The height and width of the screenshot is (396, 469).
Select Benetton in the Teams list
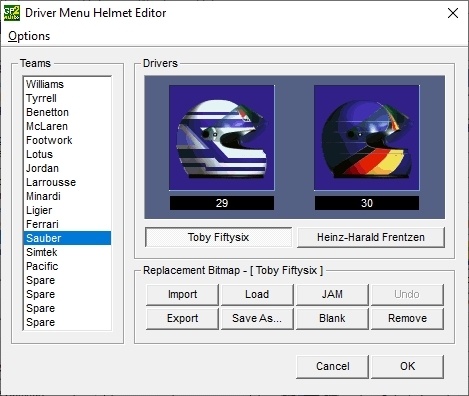(x=67, y=112)
